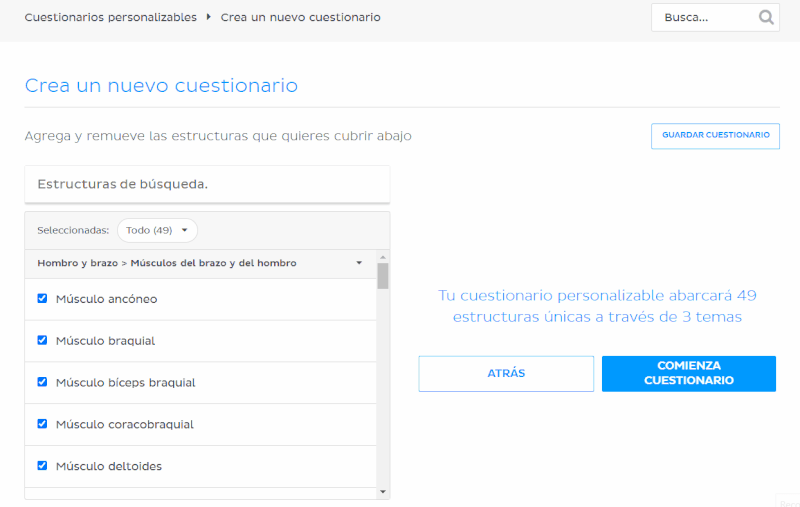This screenshot has width=800, height=507.
Task: Click the Músculo ancóneo label text
Action: point(106,299)
